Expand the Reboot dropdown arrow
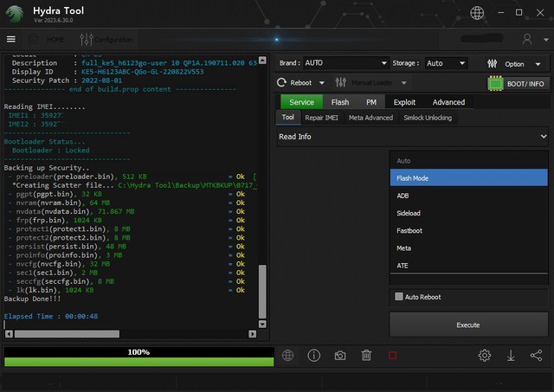Image resolution: width=554 pixels, height=392 pixels. [x=321, y=83]
